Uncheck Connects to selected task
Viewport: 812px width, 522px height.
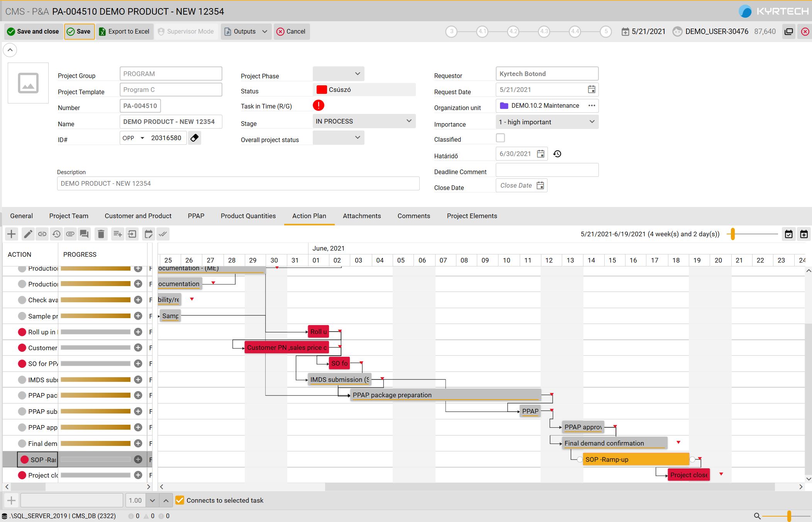(x=180, y=500)
